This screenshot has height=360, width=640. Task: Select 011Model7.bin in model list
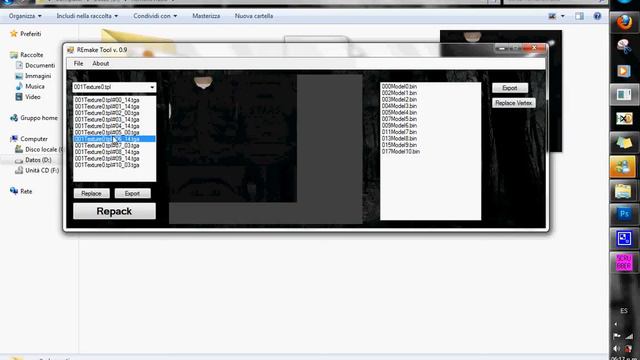(x=399, y=132)
